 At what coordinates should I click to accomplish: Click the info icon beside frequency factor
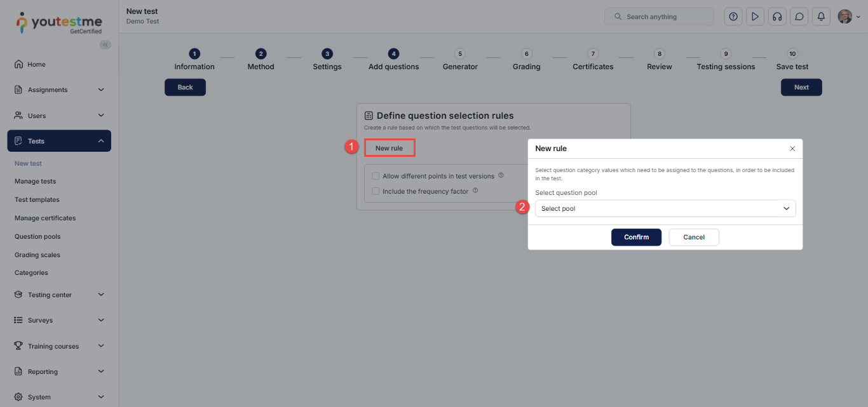(x=475, y=190)
